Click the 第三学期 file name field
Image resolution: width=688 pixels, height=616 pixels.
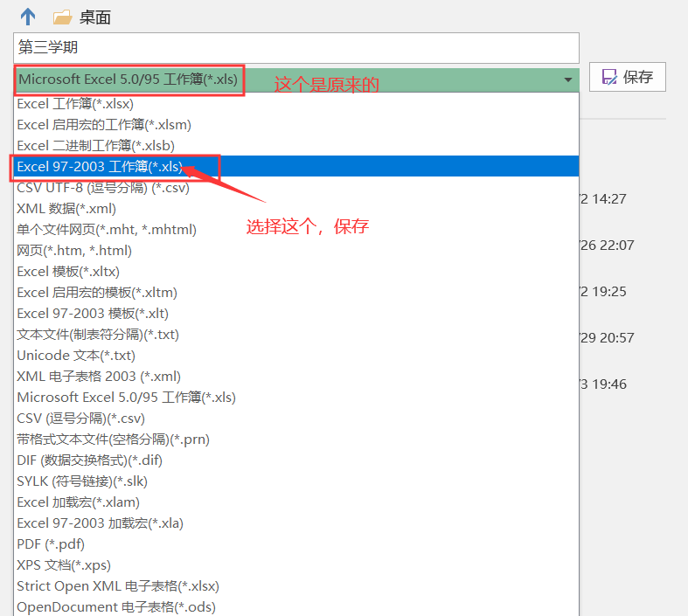[296, 48]
